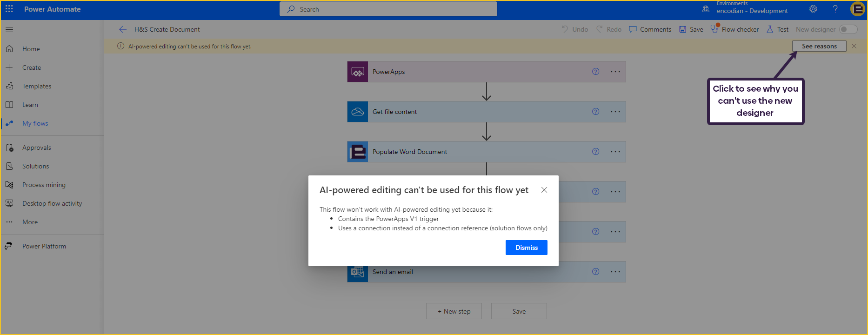This screenshot has width=868, height=335.
Task: Click the flow title H&S Create Document
Action: pos(167,29)
